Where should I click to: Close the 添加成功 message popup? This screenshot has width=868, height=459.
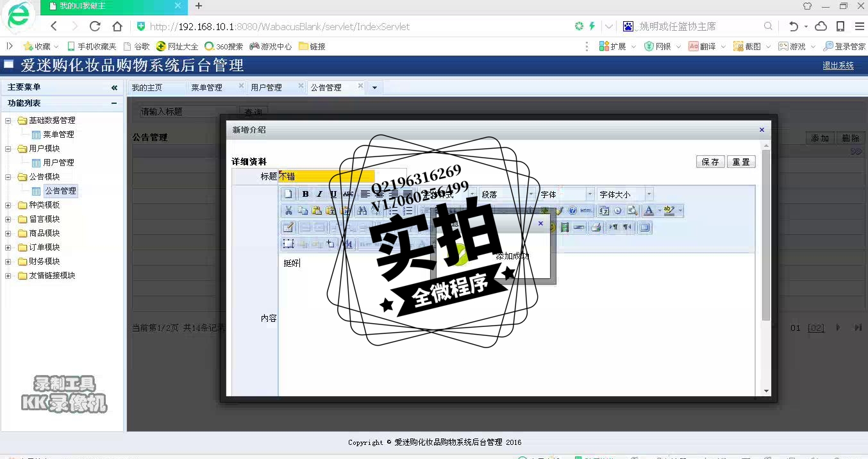point(540,224)
